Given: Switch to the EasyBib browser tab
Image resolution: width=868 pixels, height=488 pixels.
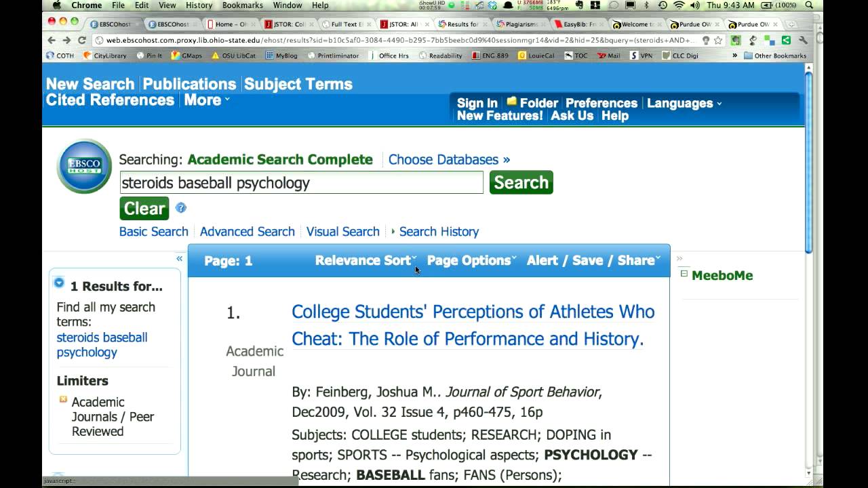Looking at the screenshot, I should pyautogui.click(x=576, y=24).
